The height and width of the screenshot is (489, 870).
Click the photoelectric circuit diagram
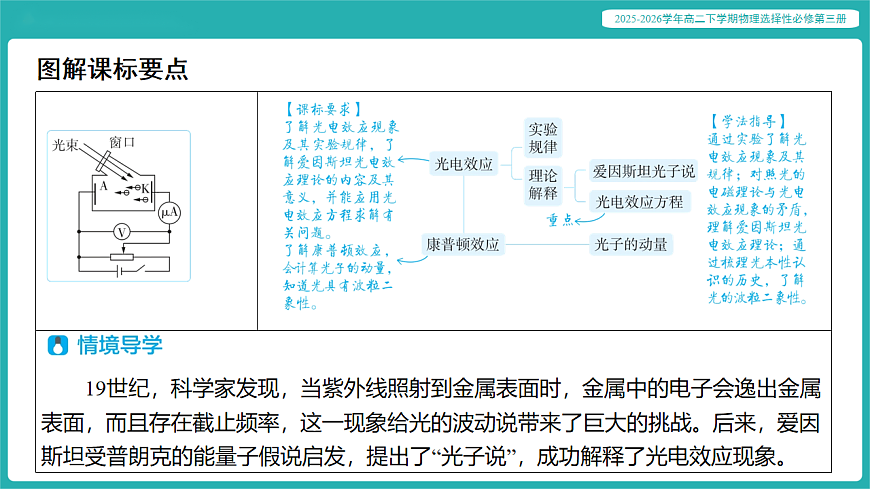[x=119, y=206]
